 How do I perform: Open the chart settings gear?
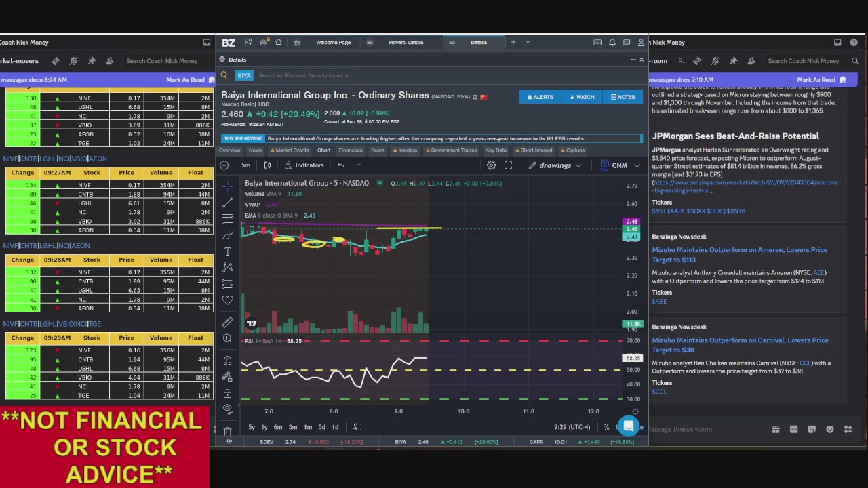tap(491, 165)
